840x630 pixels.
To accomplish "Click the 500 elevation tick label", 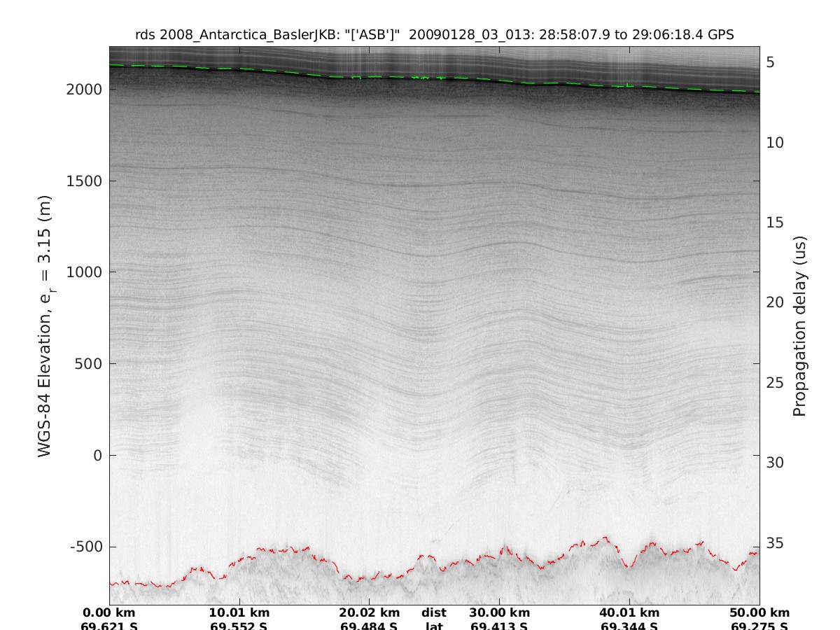I will point(88,364).
